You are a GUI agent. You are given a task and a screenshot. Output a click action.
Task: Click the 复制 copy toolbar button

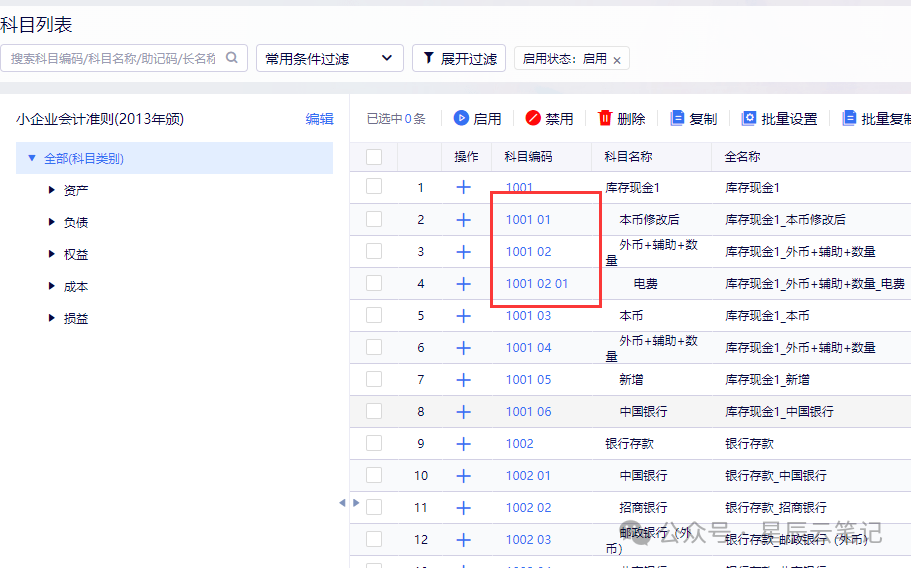click(x=693, y=118)
